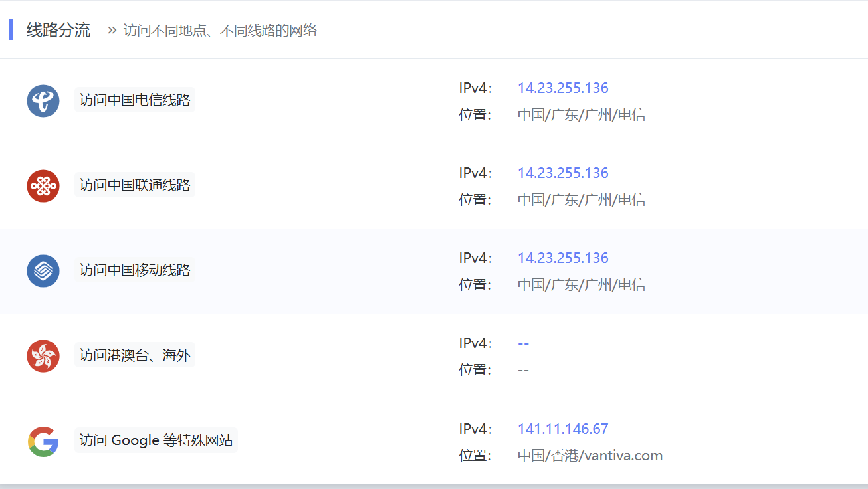Select the 访问港澳台、海外 label
868x489 pixels.
tap(135, 355)
